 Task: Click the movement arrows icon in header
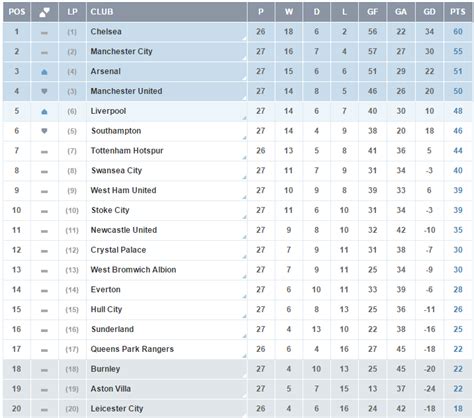pyautogui.click(x=44, y=12)
